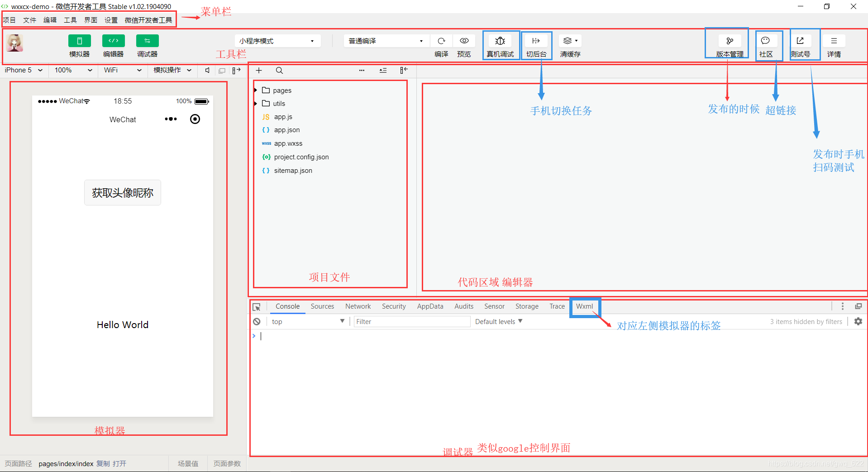Click the 真机调试 bug icon
The image size is (868, 472).
pos(500,41)
